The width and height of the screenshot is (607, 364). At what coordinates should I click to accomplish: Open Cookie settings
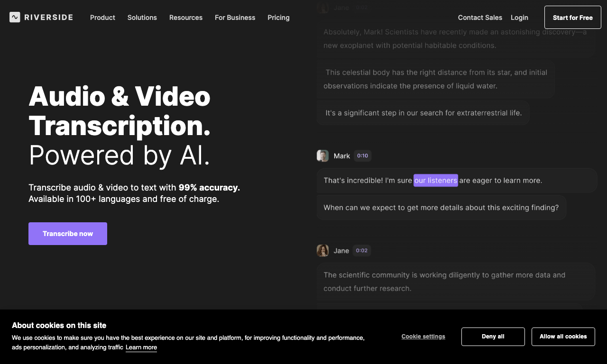423,337
